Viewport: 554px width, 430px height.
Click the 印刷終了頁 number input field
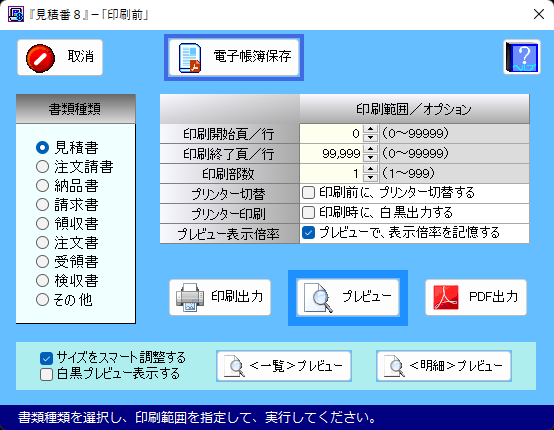point(331,154)
